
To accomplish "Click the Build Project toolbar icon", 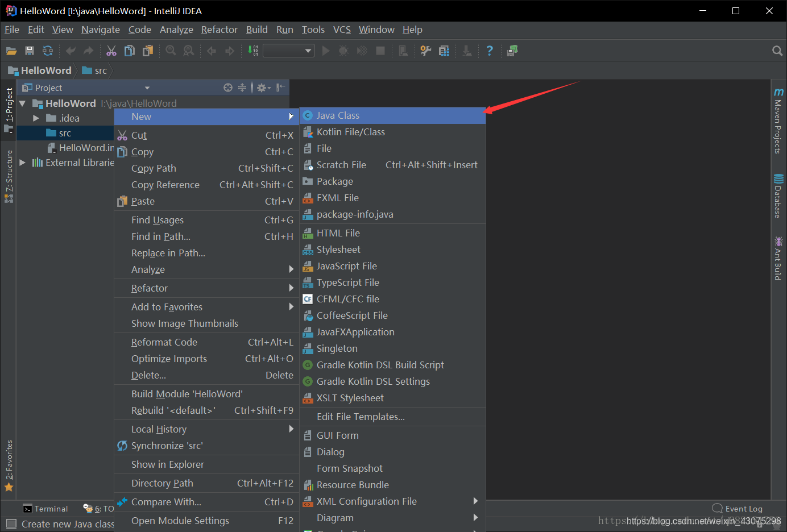I will point(252,51).
